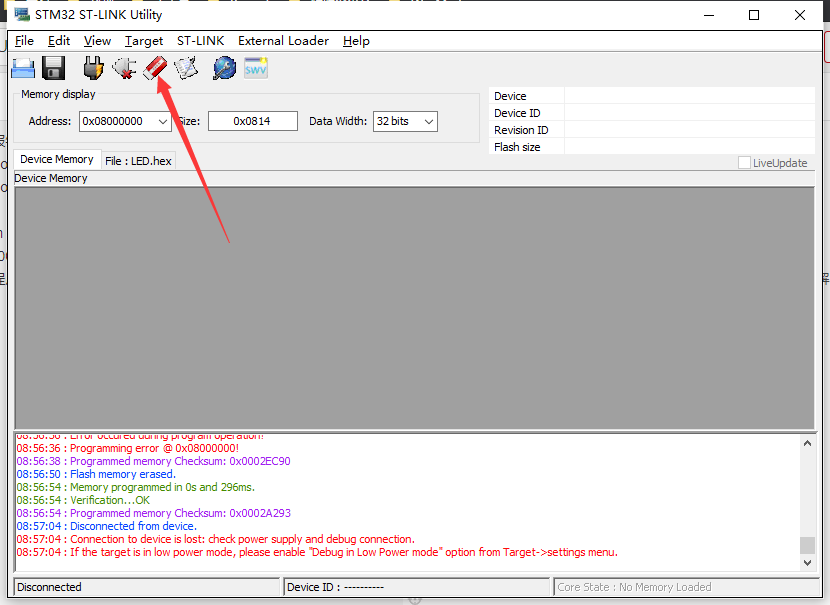Click the Flash size label
The height and width of the screenshot is (605, 830).
coord(517,147)
